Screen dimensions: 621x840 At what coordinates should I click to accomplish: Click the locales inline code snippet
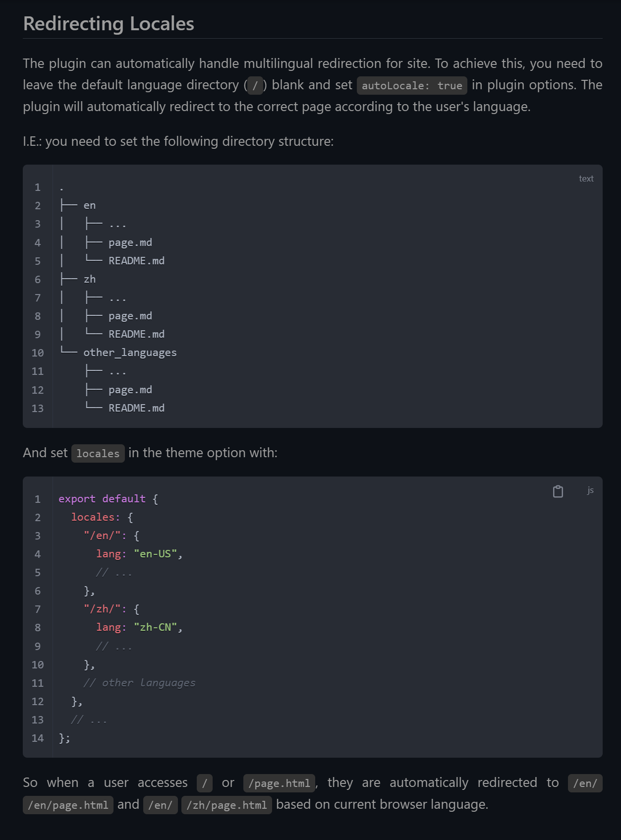(x=98, y=453)
